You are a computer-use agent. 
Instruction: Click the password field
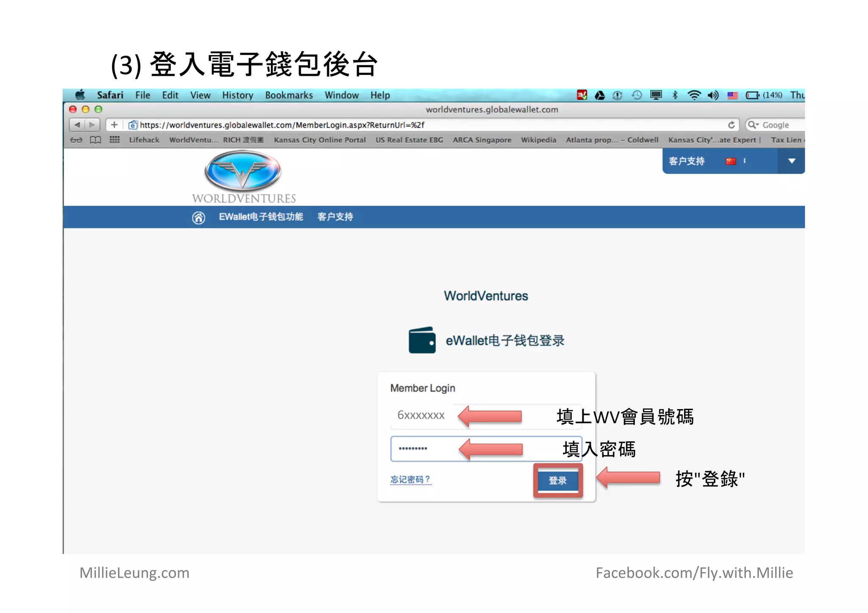(486, 449)
